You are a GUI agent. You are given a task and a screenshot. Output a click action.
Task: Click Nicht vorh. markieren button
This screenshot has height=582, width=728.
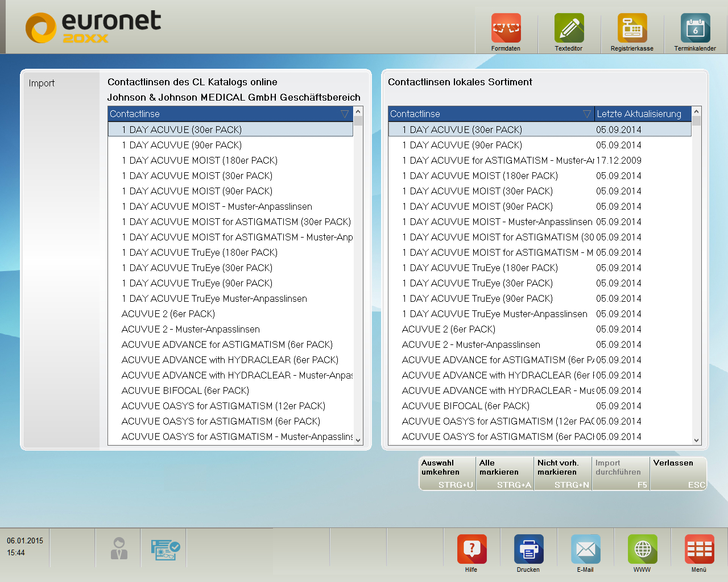[x=563, y=473]
